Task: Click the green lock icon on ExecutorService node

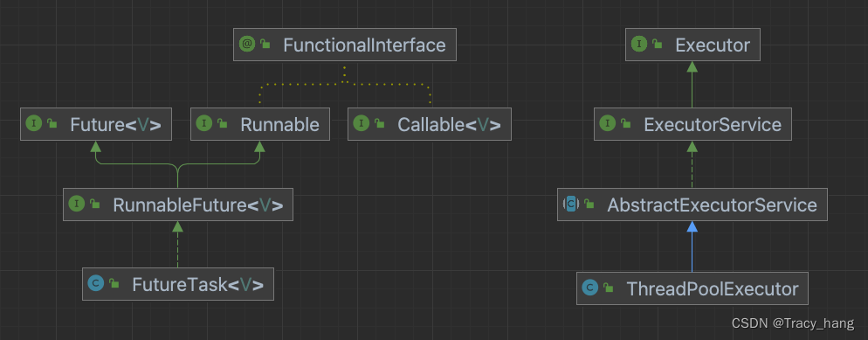Action: click(625, 124)
